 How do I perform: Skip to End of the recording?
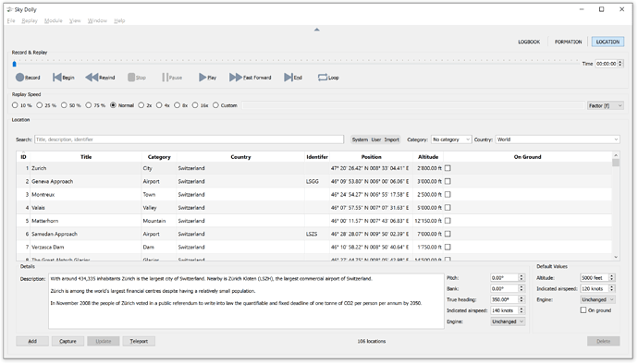pos(293,78)
